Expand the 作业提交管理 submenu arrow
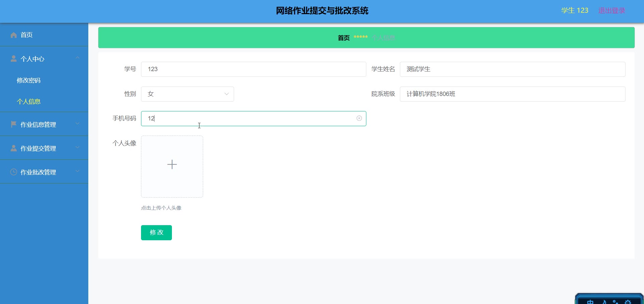Image resolution: width=644 pixels, height=304 pixels. pyautogui.click(x=78, y=148)
